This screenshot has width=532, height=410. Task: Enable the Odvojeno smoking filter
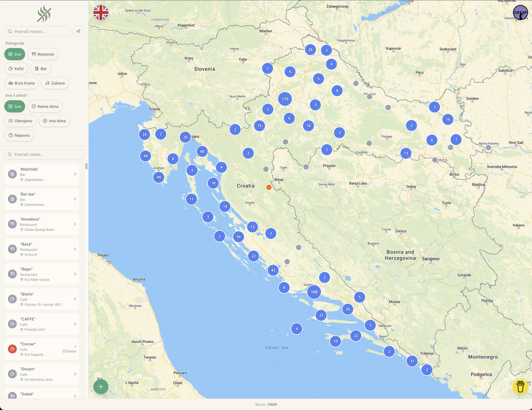(x=20, y=121)
